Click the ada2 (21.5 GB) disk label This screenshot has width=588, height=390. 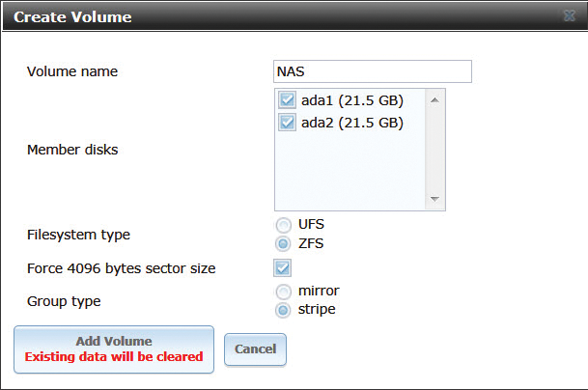click(x=351, y=123)
